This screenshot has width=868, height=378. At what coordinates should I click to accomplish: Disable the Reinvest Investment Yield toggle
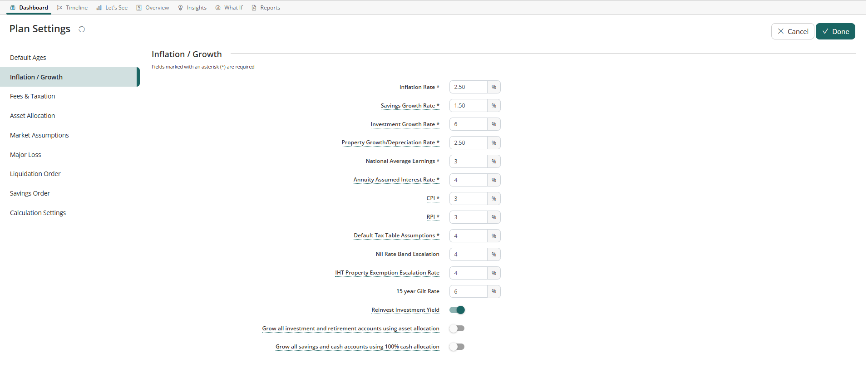coord(457,310)
